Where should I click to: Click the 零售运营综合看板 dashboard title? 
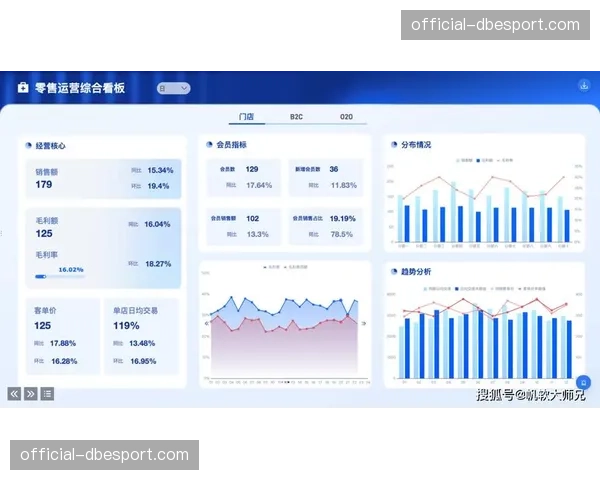(x=80, y=88)
